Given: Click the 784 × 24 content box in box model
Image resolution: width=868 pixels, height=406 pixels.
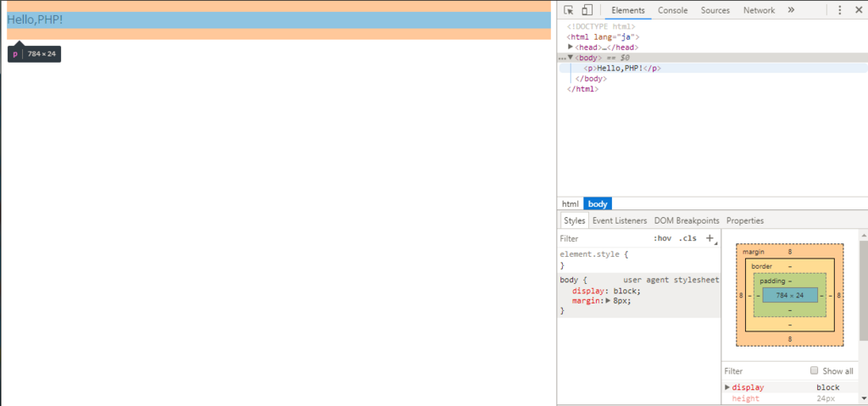Looking at the screenshot, I should point(790,295).
